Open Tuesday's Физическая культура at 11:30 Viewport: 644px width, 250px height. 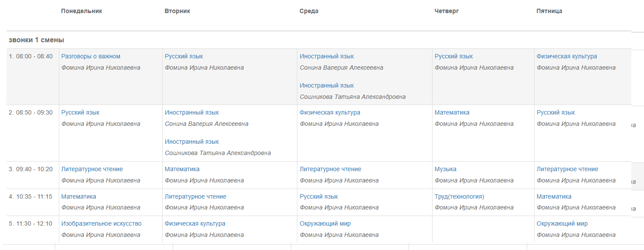195,223
